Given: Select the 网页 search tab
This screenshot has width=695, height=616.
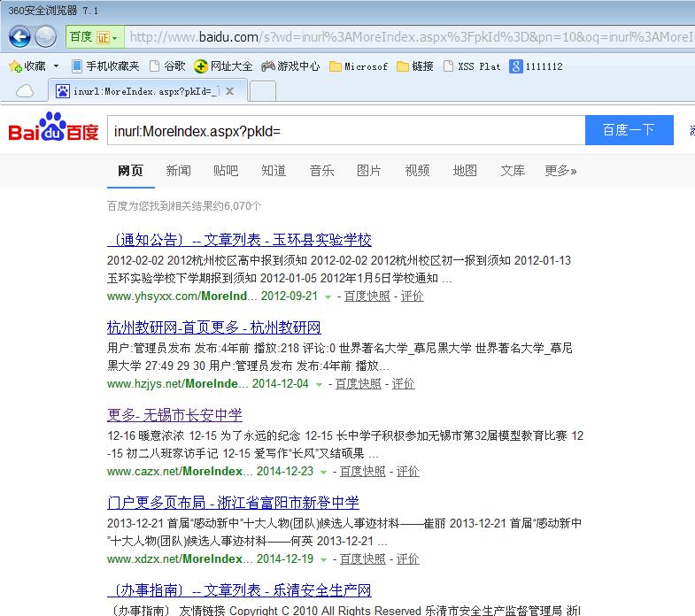Looking at the screenshot, I should click(x=131, y=171).
